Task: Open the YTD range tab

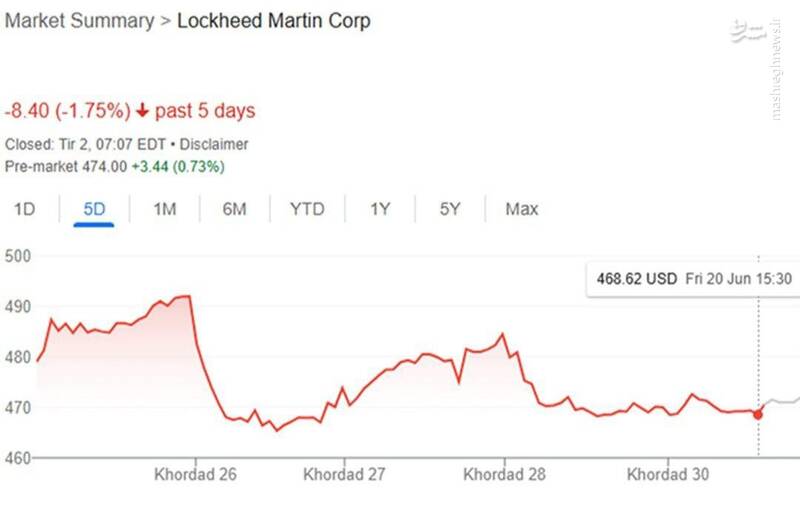Action: click(307, 209)
